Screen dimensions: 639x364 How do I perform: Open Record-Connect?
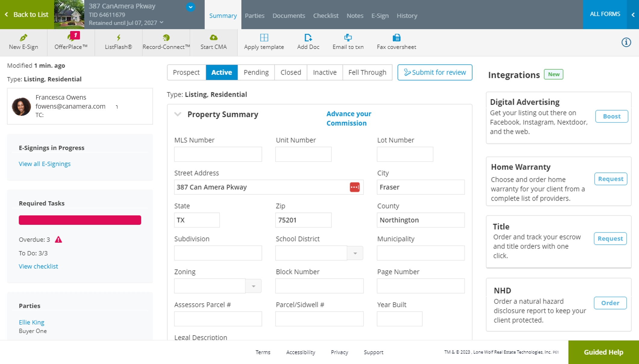tap(166, 42)
